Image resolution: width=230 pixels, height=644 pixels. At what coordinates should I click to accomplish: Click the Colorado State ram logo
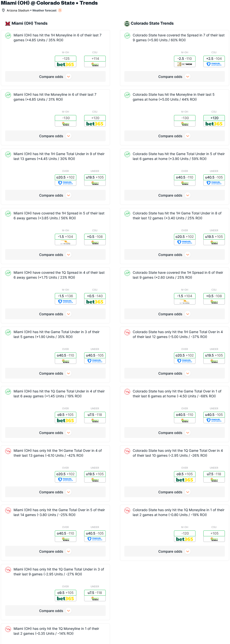(x=127, y=23)
